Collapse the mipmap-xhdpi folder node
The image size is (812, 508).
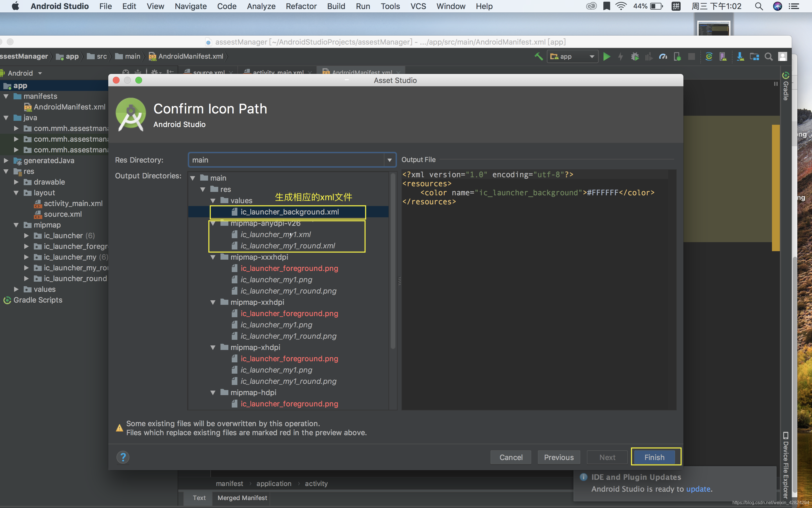213,347
